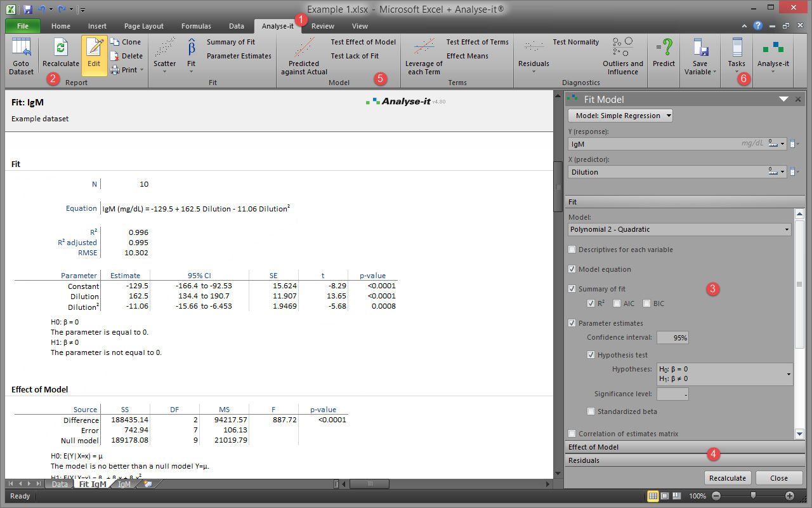Screen dimensions: 812x508
Task: Expand the Effect of Model section
Action: (x=684, y=447)
